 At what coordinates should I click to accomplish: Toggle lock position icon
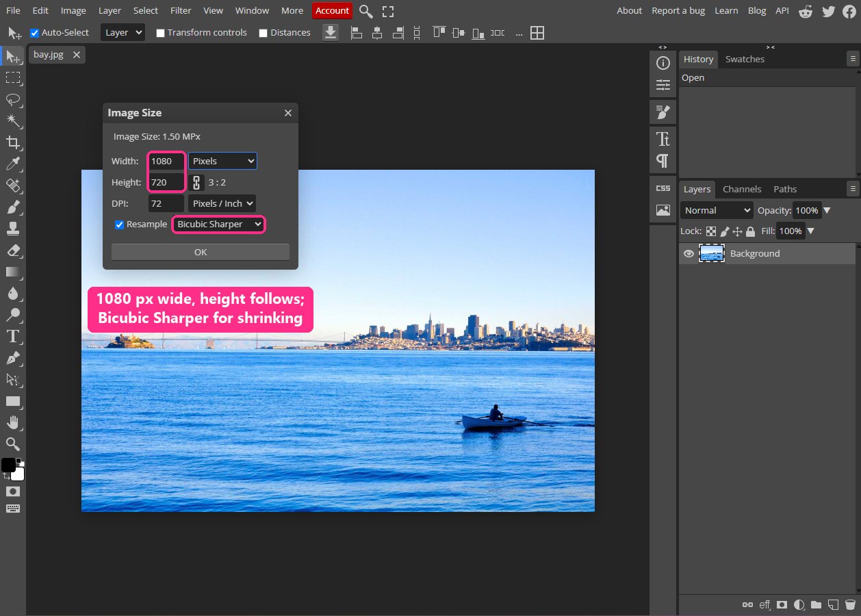tap(737, 231)
